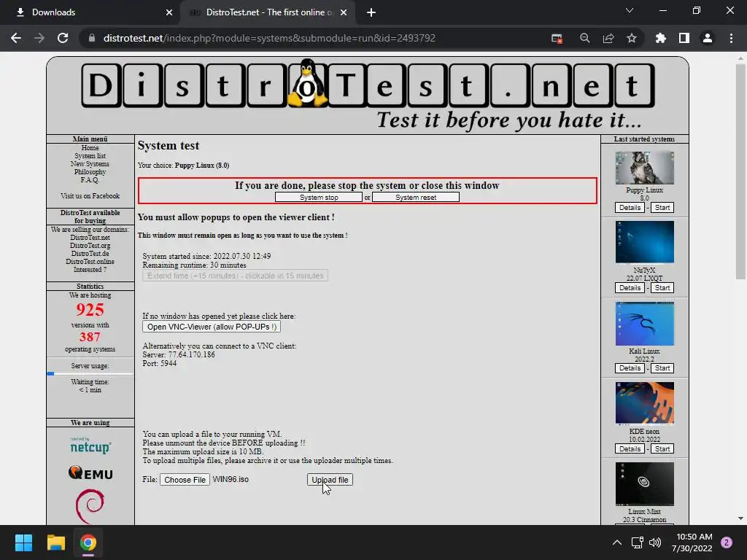Viewport: 747px width, 560px height.
Task: Click the Linux Mint Cinnamon thumbnail
Action: pos(645,484)
